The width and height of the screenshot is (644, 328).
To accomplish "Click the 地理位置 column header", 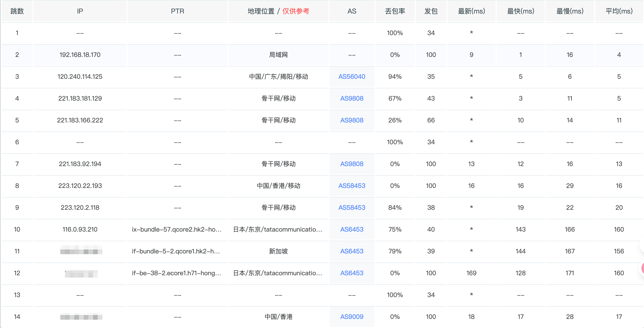I will pyautogui.click(x=261, y=11).
